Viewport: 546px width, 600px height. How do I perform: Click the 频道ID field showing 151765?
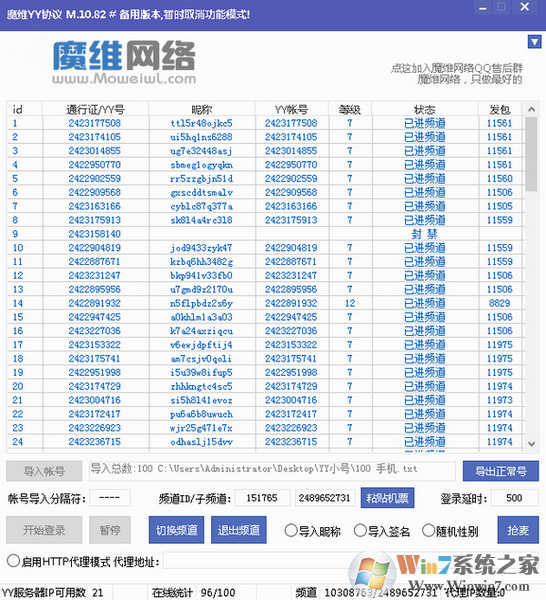point(262,498)
